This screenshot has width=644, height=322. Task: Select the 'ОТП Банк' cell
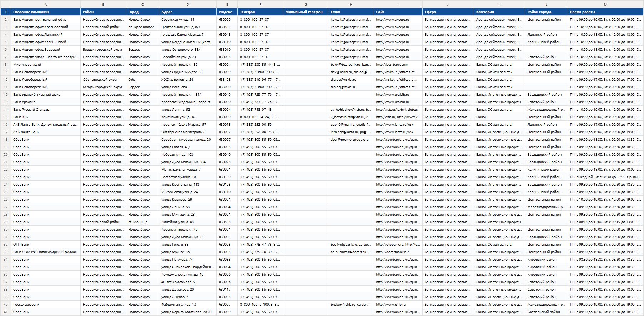tap(46, 245)
